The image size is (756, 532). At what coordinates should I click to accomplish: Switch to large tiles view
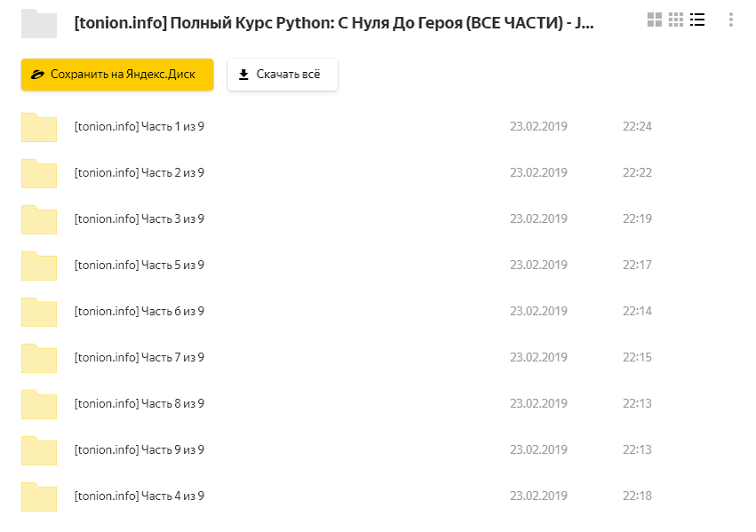[654, 20]
